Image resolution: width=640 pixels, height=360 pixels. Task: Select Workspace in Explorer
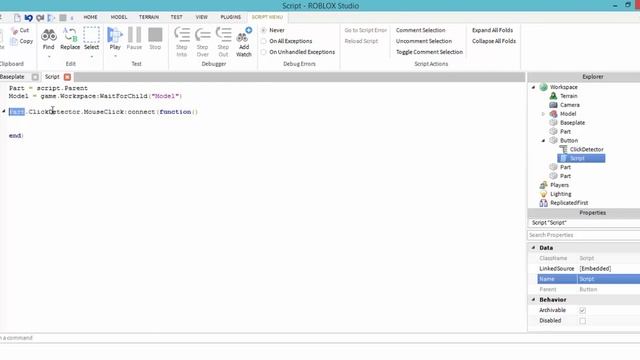pyautogui.click(x=563, y=87)
